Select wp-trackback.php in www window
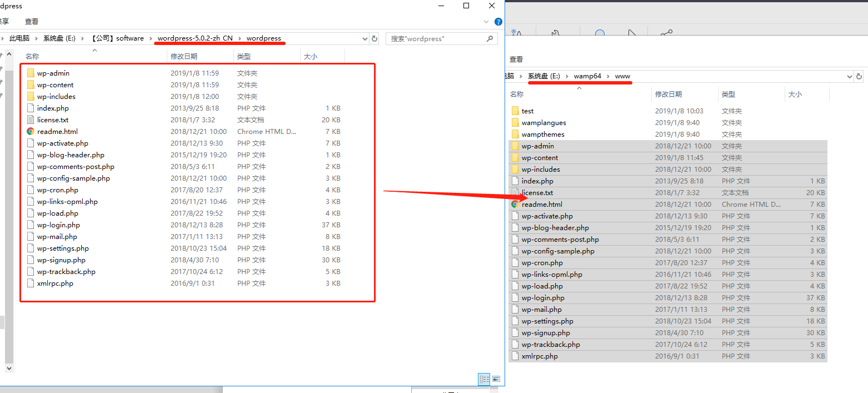Screen dimensions: 868x393 pyautogui.click(x=551, y=344)
